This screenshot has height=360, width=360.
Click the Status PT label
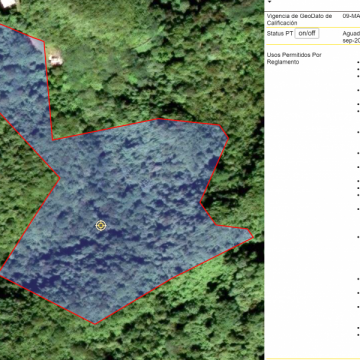[280, 34]
